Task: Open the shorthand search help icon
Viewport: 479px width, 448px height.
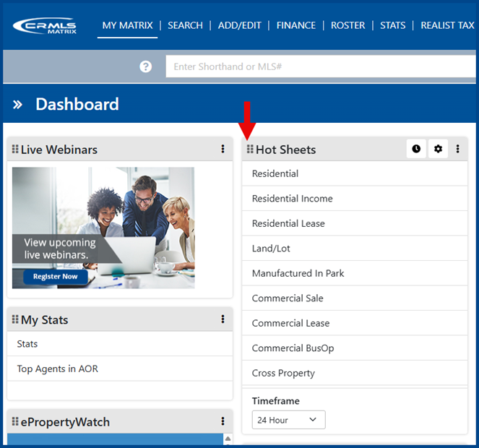Action: (x=146, y=66)
